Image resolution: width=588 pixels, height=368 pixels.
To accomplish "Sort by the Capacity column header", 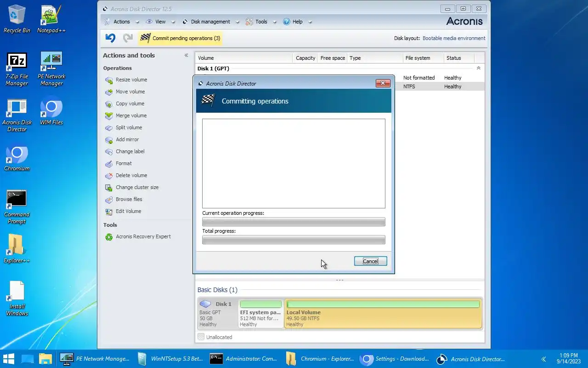I will pos(305,58).
